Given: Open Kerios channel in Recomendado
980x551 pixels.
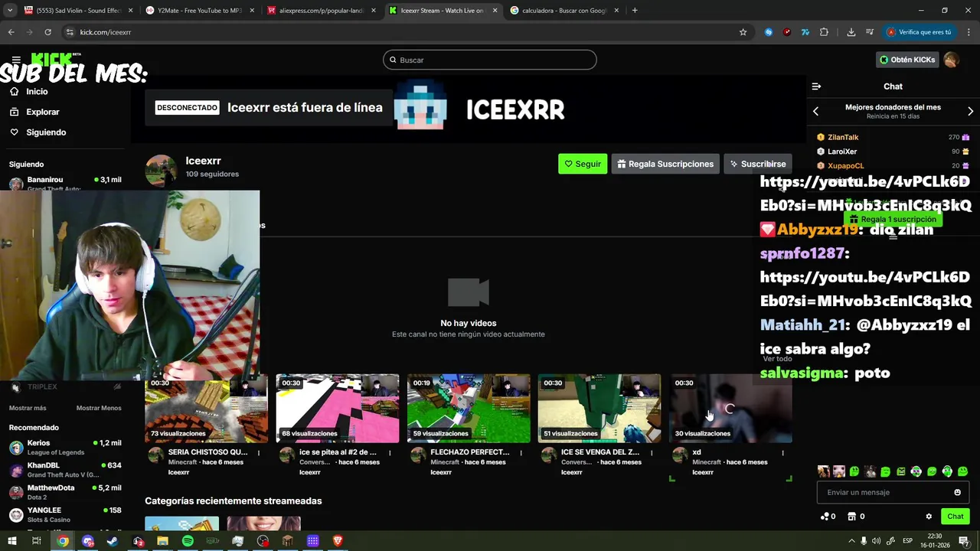Looking at the screenshot, I should point(65,448).
